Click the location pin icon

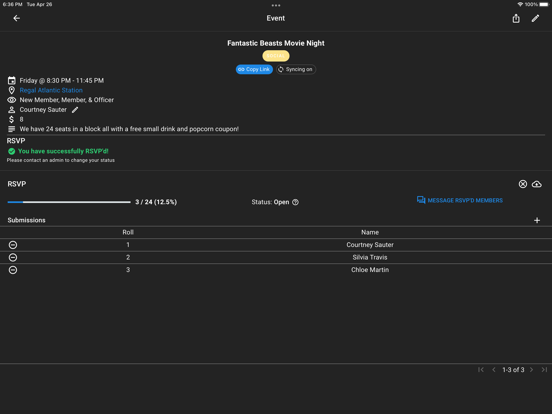coord(12,90)
